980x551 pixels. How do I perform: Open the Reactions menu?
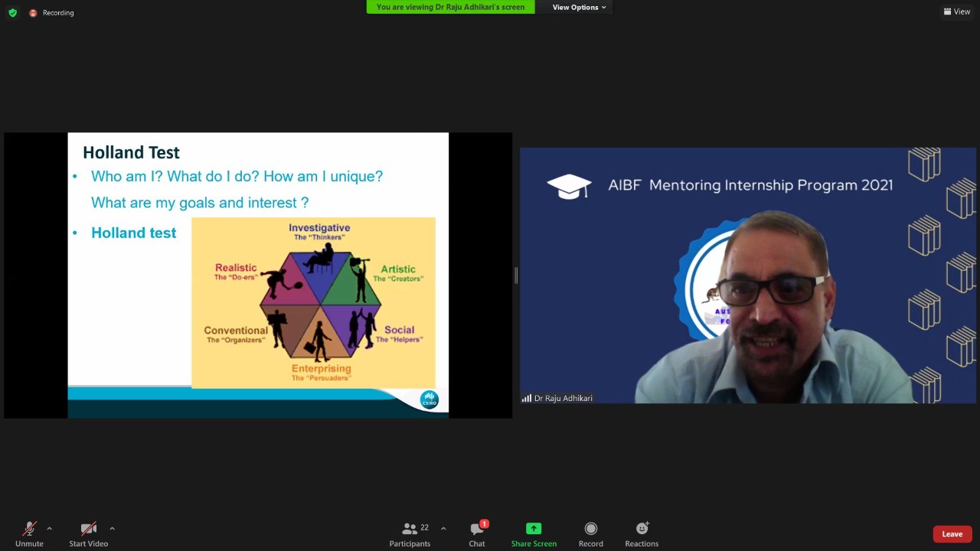click(642, 532)
